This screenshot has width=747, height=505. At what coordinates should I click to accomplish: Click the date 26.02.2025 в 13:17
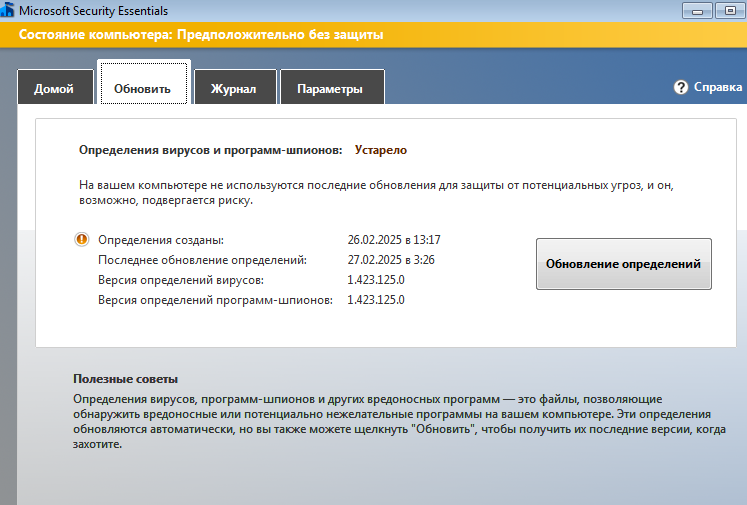click(x=394, y=240)
